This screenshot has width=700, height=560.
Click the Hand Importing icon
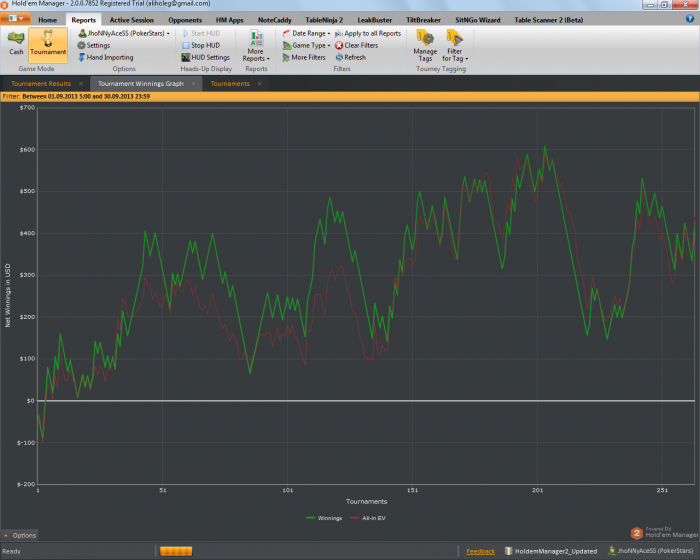coord(82,57)
